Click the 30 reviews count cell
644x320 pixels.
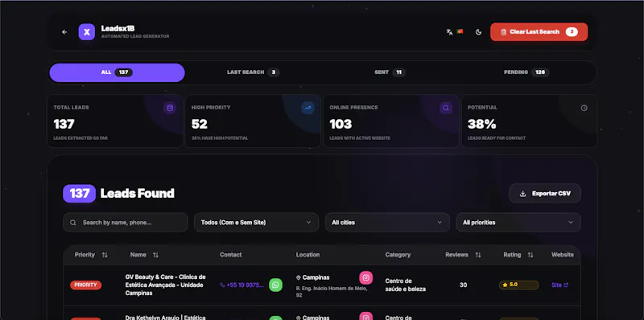(464, 285)
